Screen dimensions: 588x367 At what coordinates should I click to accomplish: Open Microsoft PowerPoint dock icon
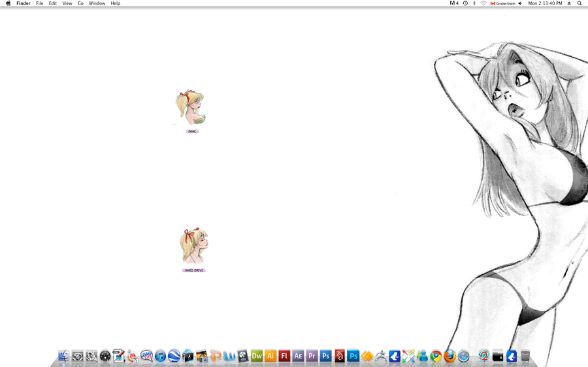click(216, 356)
